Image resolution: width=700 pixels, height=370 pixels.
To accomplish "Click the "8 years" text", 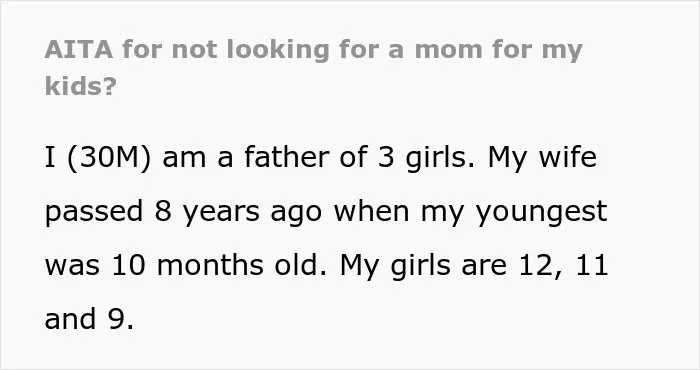I will click(x=207, y=211).
